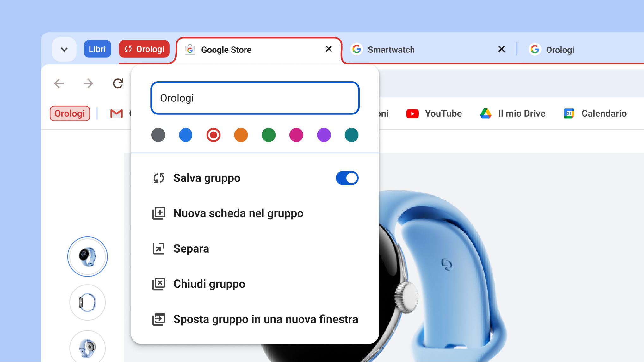Click the browser back arrow
Viewport: 644px width, 362px height.
point(59,83)
